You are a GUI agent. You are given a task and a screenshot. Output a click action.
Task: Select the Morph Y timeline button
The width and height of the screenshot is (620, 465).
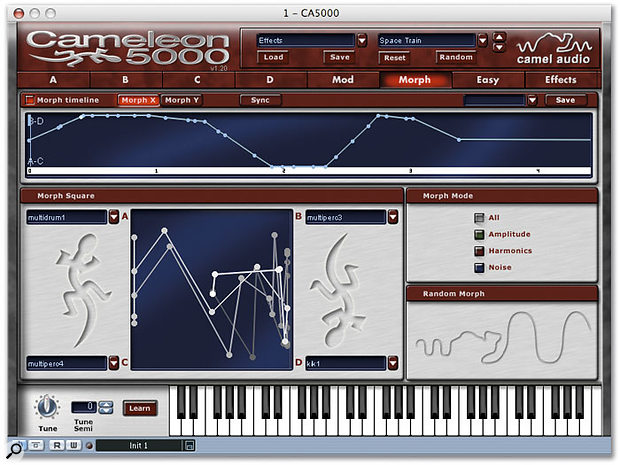(x=181, y=100)
